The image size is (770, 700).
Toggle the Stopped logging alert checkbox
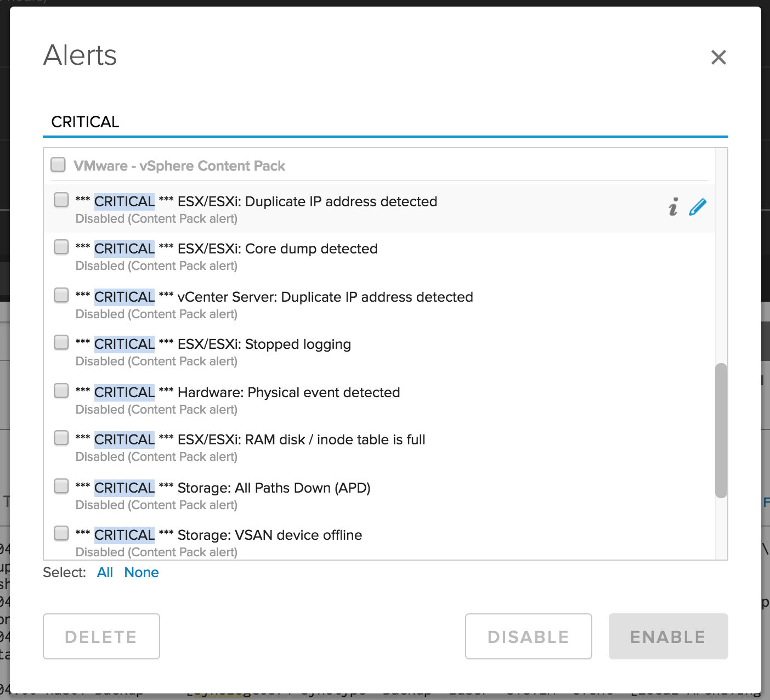click(x=61, y=343)
